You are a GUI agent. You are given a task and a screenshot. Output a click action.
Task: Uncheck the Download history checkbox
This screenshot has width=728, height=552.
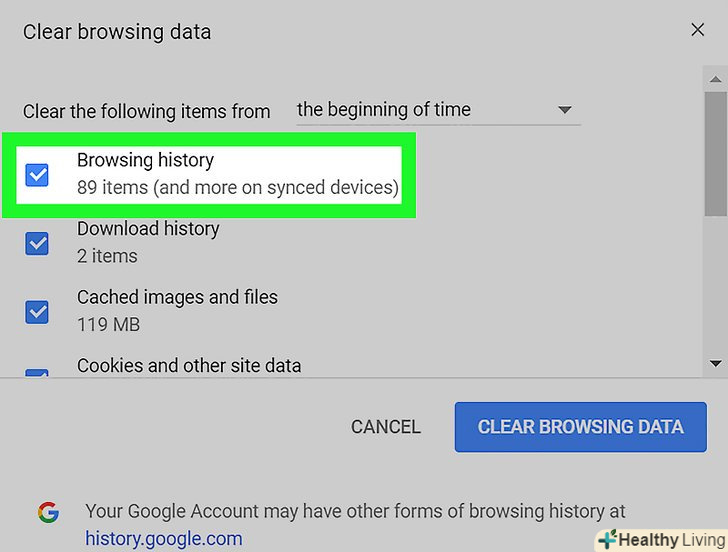(37, 243)
